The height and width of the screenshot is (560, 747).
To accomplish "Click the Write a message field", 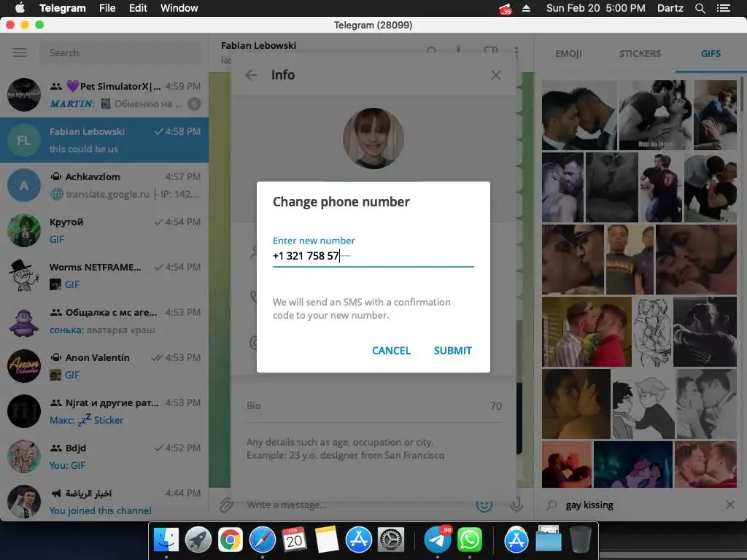I will 357,505.
